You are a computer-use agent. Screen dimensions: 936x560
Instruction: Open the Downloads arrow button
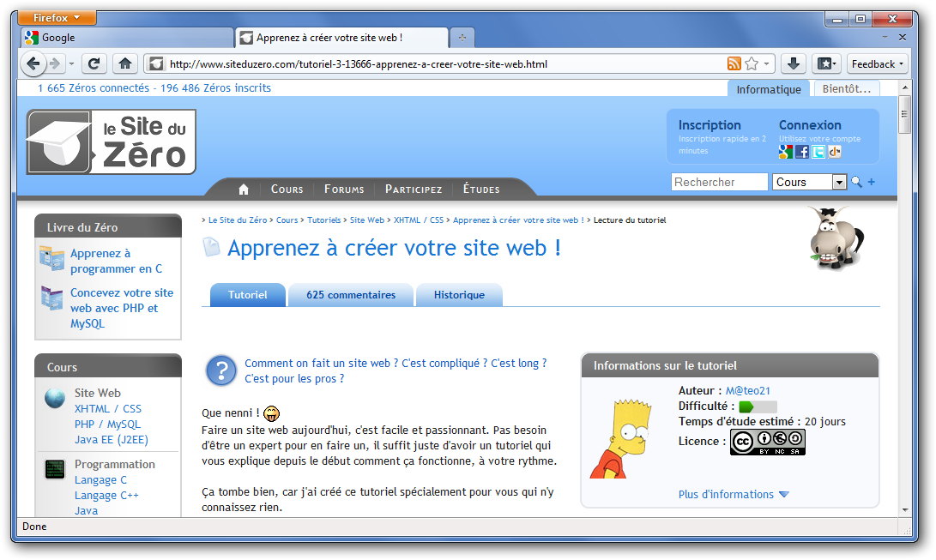[x=794, y=63]
